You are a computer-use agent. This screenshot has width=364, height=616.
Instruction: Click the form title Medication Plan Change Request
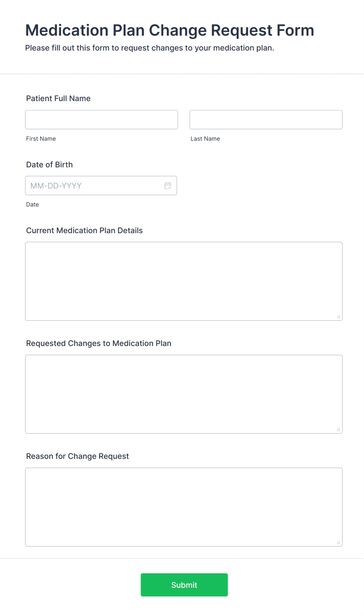(x=169, y=30)
